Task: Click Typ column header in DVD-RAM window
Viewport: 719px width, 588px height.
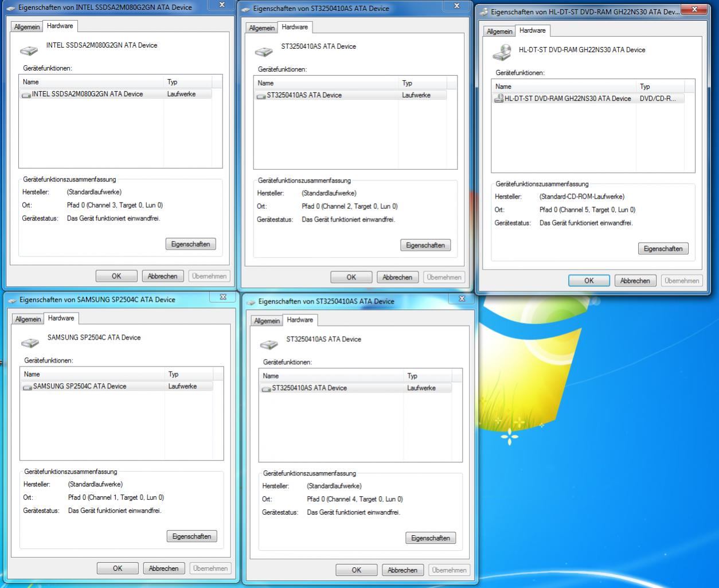Action: pyautogui.click(x=660, y=87)
